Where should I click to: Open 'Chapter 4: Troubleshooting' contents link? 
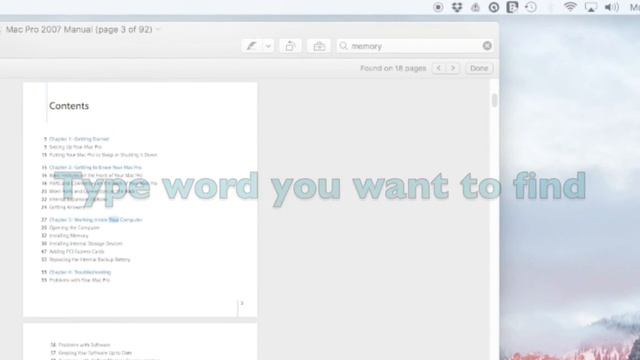click(80, 272)
